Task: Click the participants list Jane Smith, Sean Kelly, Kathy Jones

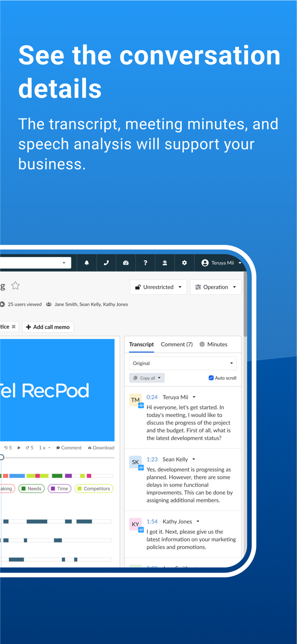Action: click(x=91, y=304)
